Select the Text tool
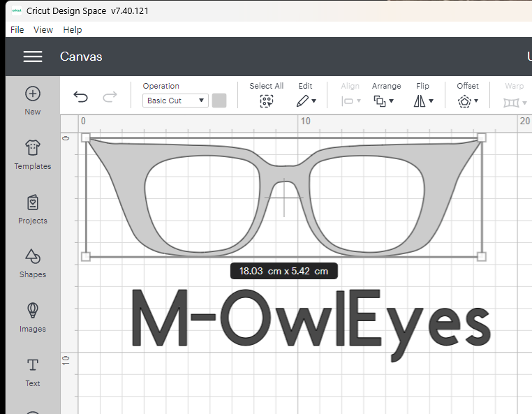This screenshot has width=532, height=414. click(x=33, y=366)
